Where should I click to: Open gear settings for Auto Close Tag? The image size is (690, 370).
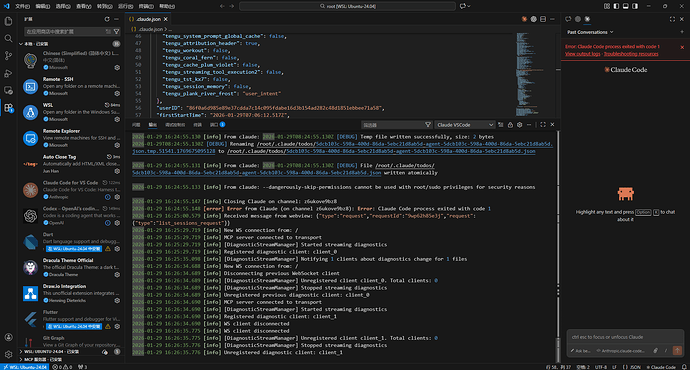tap(117, 171)
